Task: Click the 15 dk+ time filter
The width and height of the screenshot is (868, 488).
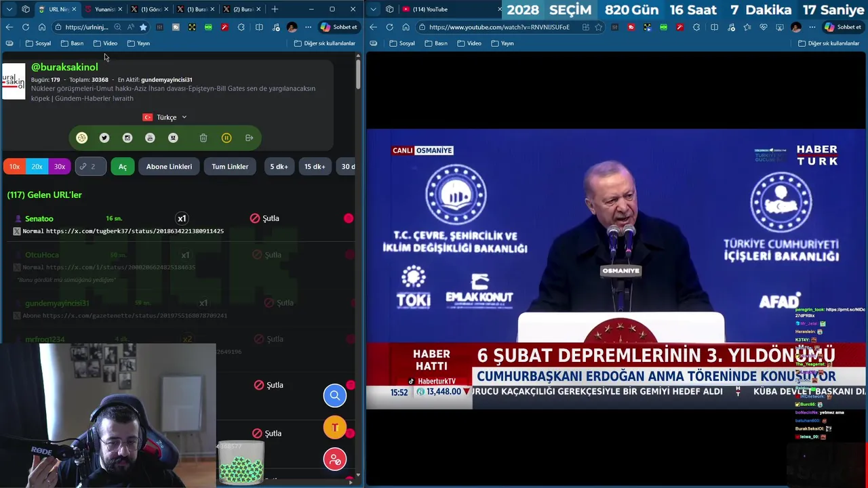Action: click(315, 166)
